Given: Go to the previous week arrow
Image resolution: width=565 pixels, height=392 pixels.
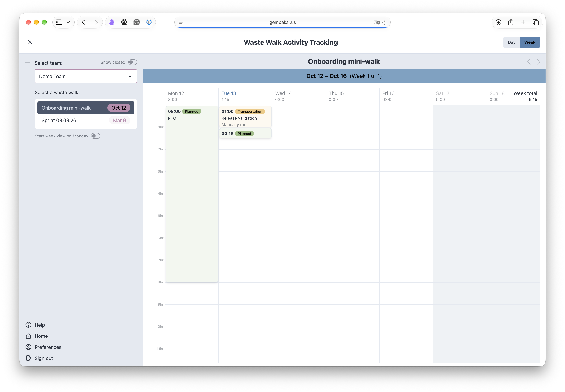Looking at the screenshot, I should [529, 62].
